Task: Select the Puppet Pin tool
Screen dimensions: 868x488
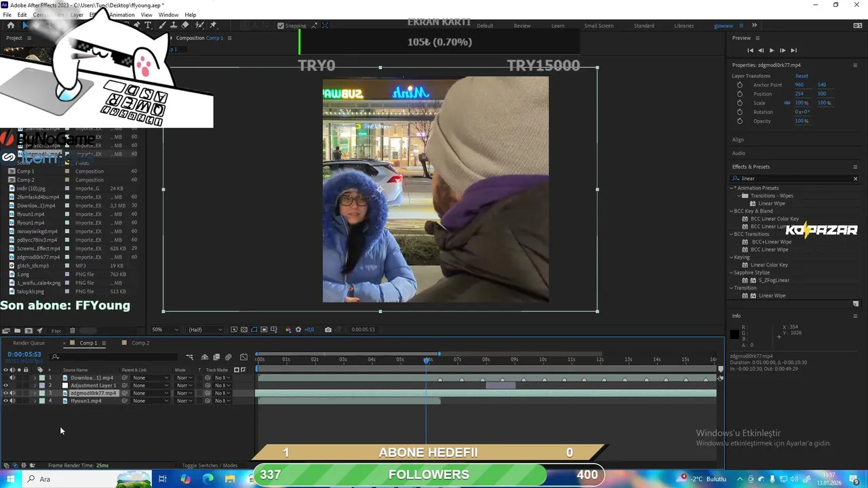Action: pos(213,25)
